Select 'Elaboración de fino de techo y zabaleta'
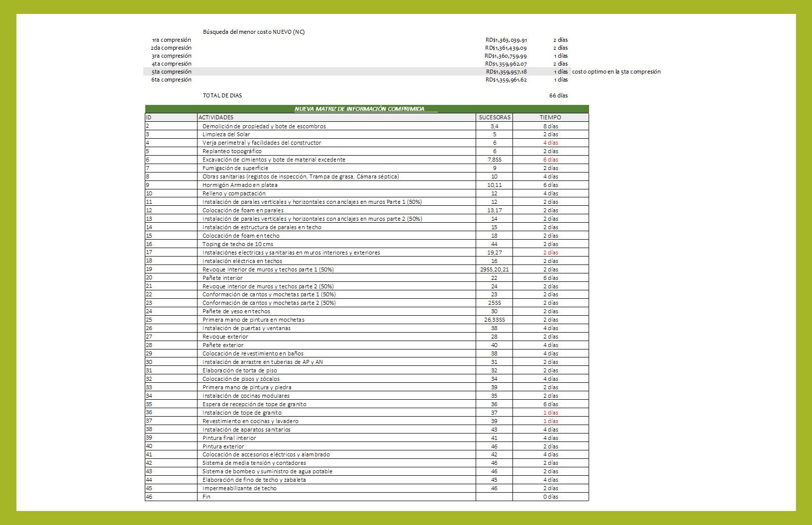This screenshot has width=812, height=525. tap(336, 480)
